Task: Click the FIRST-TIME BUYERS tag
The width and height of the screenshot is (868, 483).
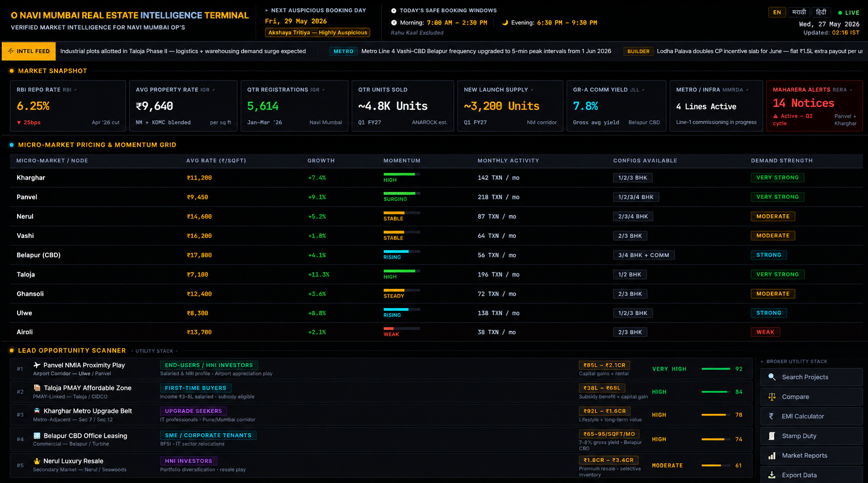Action: tap(195, 388)
